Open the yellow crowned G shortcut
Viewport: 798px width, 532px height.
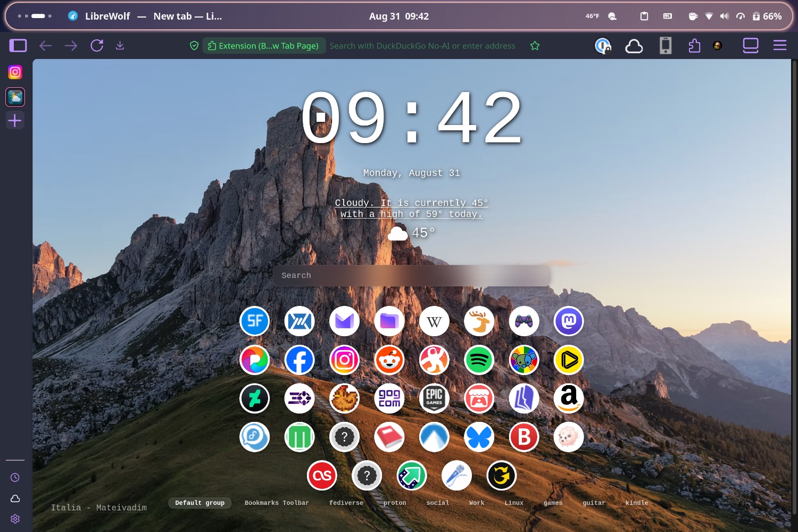point(501,476)
